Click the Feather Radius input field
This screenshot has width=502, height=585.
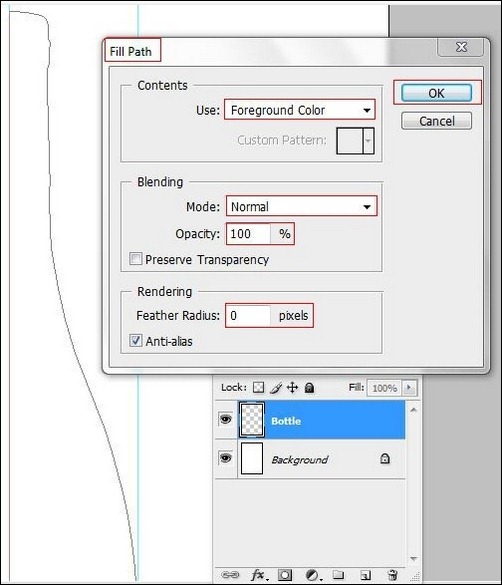[x=248, y=316]
